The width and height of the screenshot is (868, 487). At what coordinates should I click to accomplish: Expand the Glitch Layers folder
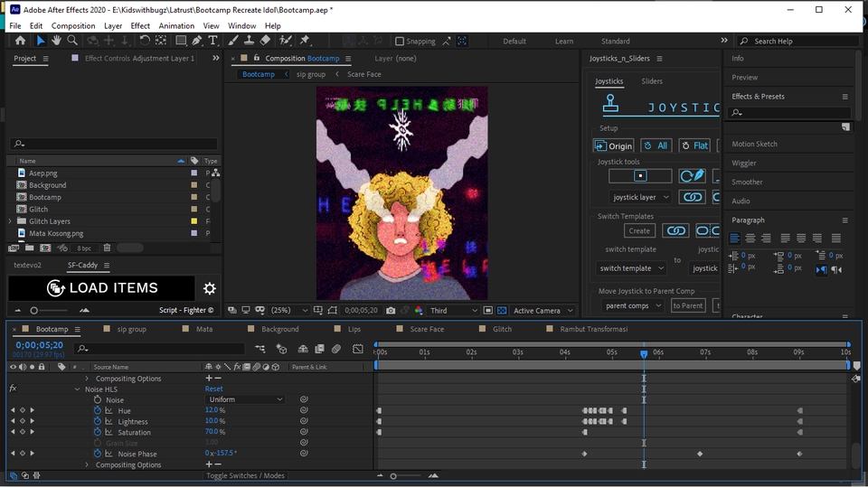(9, 221)
